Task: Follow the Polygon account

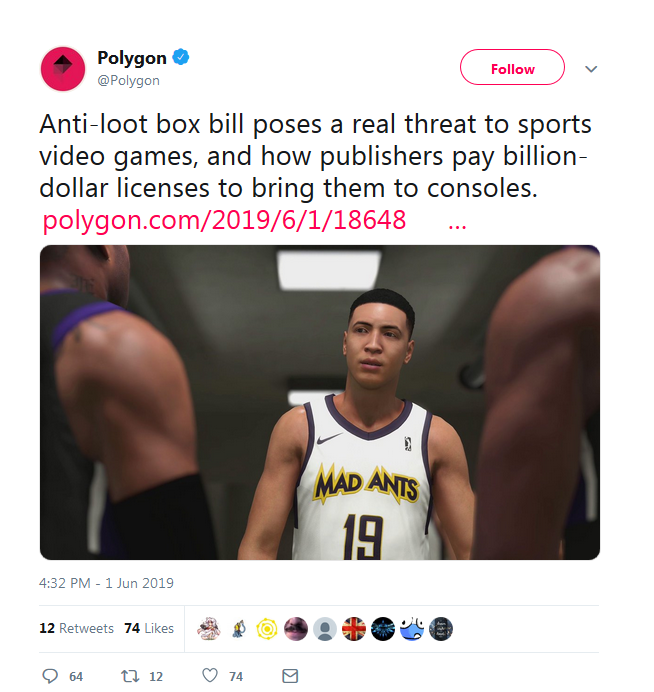Action: coord(512,67)
